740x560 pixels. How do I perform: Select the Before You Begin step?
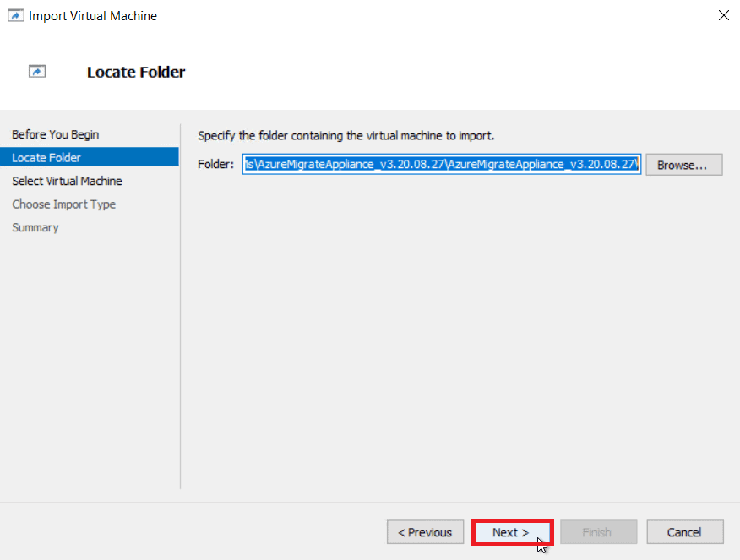tap(55, 134)
